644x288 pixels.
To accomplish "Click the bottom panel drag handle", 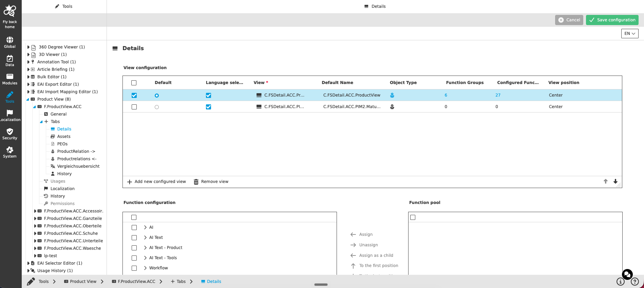I will pos(321,285).
